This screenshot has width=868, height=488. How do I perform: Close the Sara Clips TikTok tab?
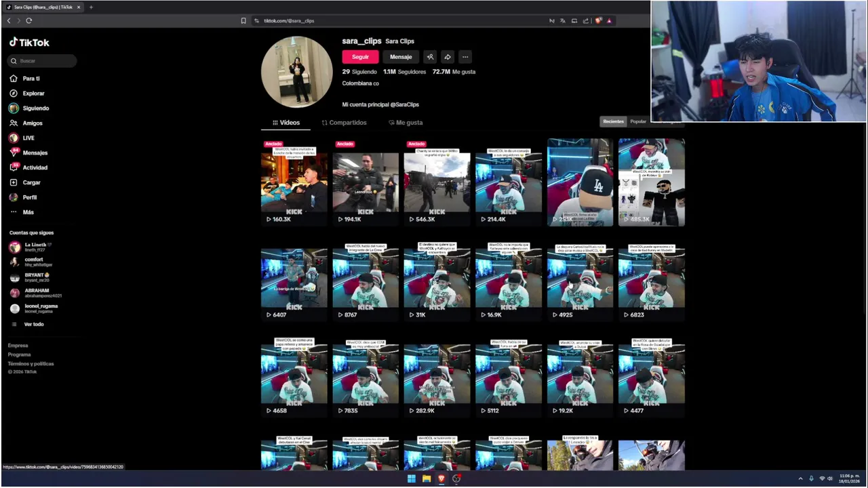coord(79,7)
